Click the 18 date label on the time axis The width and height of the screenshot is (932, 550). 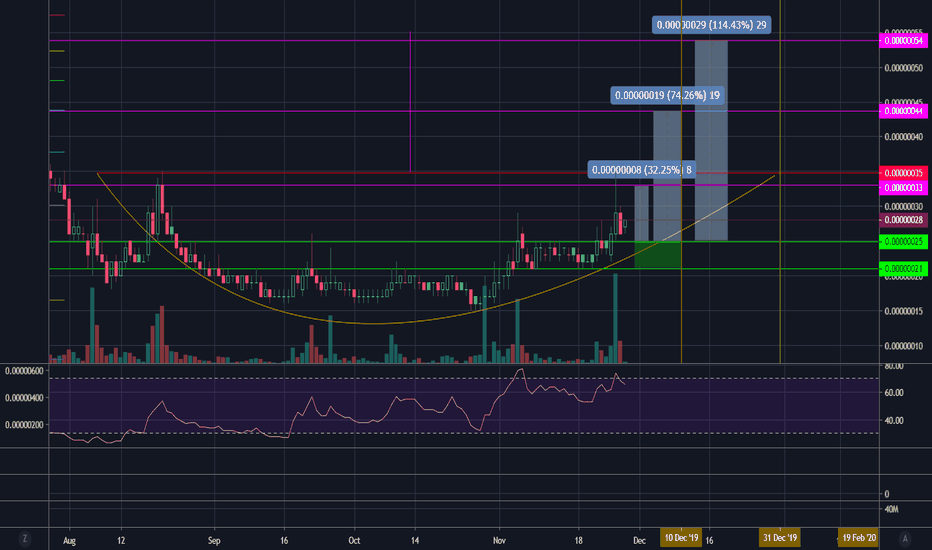pyautogui.click(x=579, y=540)
